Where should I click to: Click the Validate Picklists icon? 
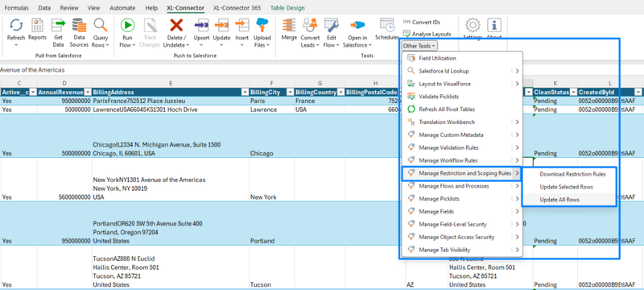pyautogui.click(x=411, y=97)
